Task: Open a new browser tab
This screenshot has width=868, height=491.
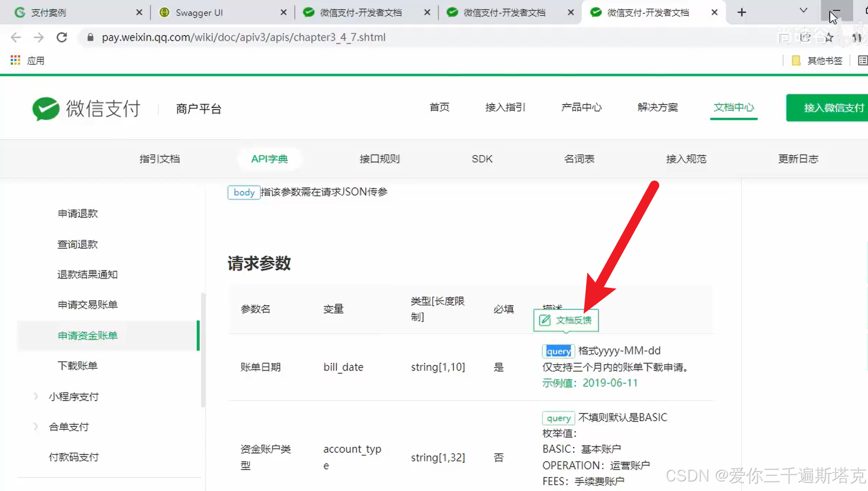Action: pyautogui.click(x=742, y=12)
